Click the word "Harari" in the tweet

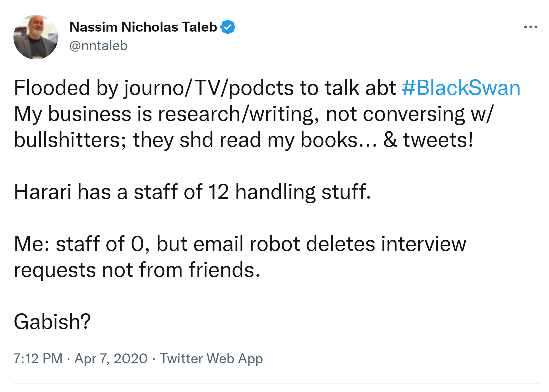[43, 192]
